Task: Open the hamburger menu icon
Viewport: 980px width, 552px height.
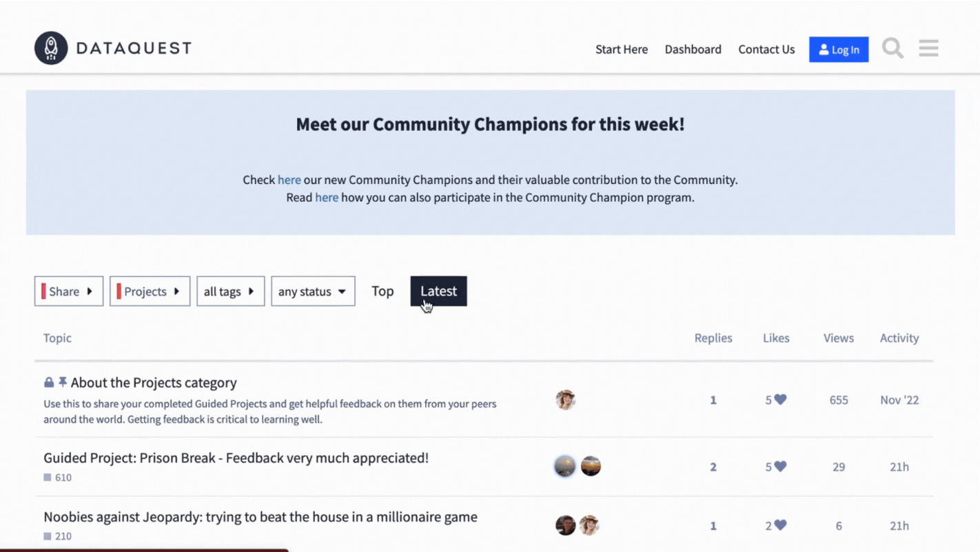Action: 928,48
